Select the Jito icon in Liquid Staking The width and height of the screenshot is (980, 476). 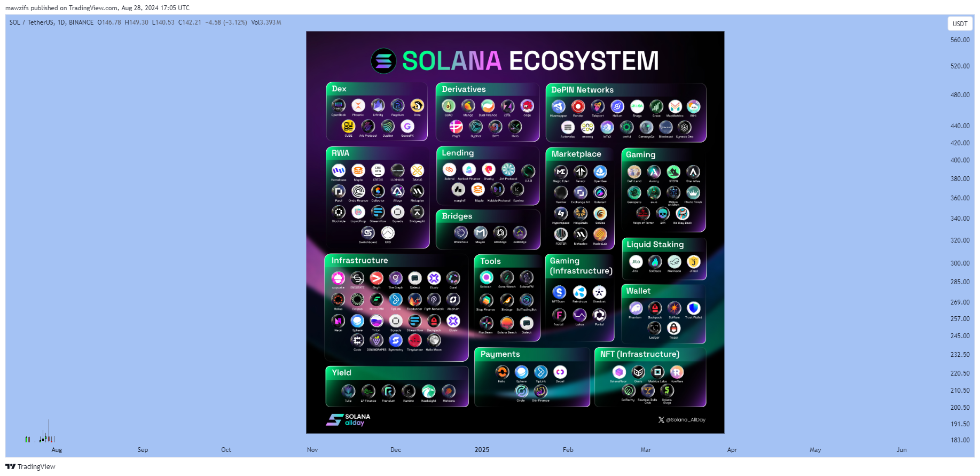coord(636,262)
